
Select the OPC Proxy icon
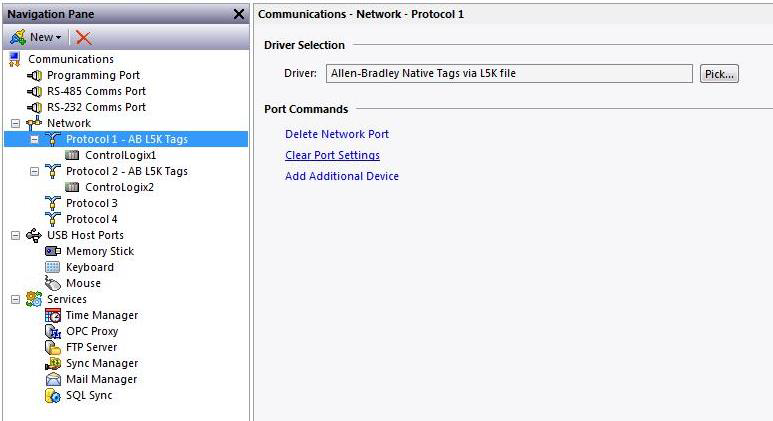(53, 331)
